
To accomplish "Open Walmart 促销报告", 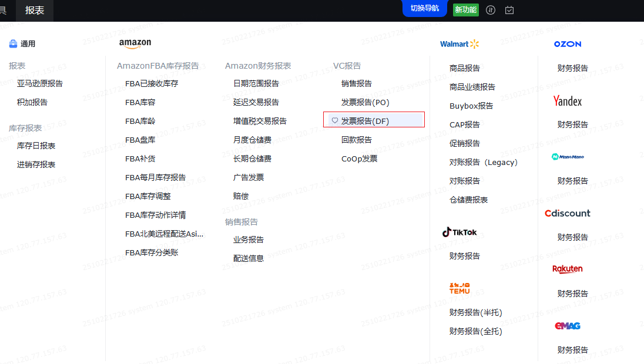I will pos(465,143).
